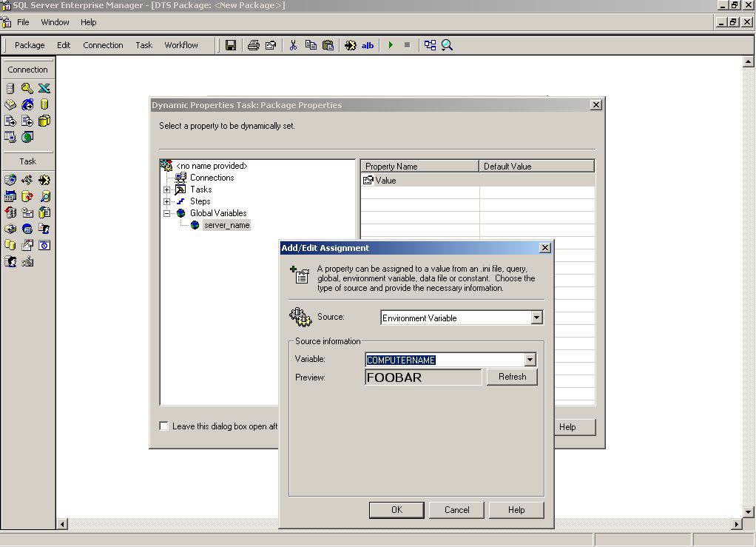Print the package with the printer icon
The image size is (756, 547).
[253, 45]
